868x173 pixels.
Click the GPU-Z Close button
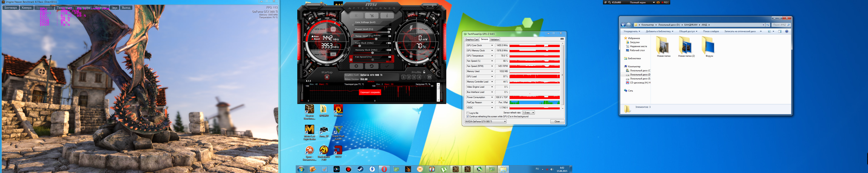[x=557, y=121]
